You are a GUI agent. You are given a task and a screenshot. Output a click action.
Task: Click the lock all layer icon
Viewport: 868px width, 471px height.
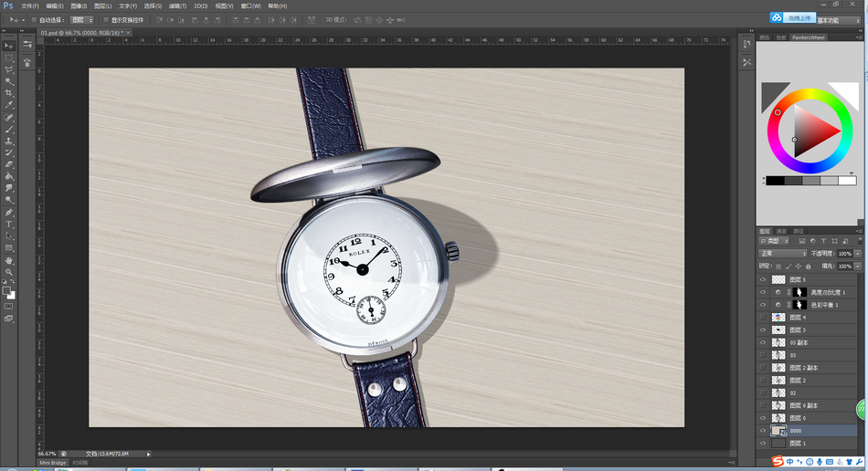click(806, 266)
